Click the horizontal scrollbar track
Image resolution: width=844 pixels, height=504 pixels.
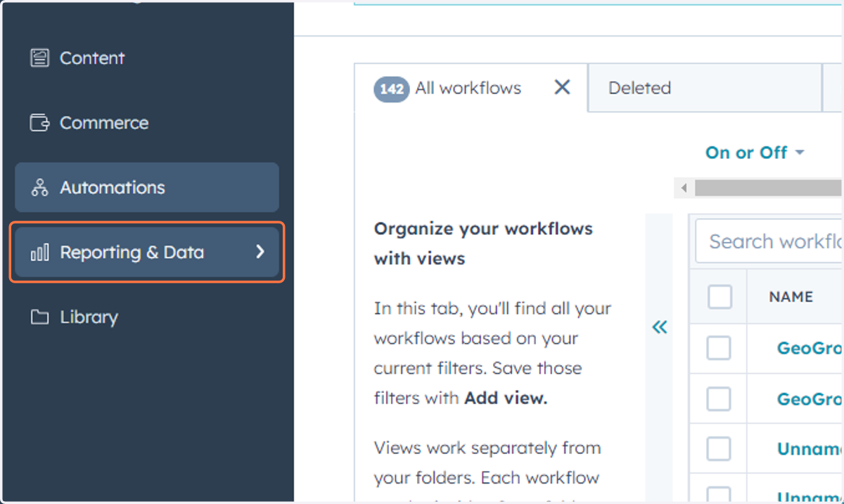click(769, 188)
